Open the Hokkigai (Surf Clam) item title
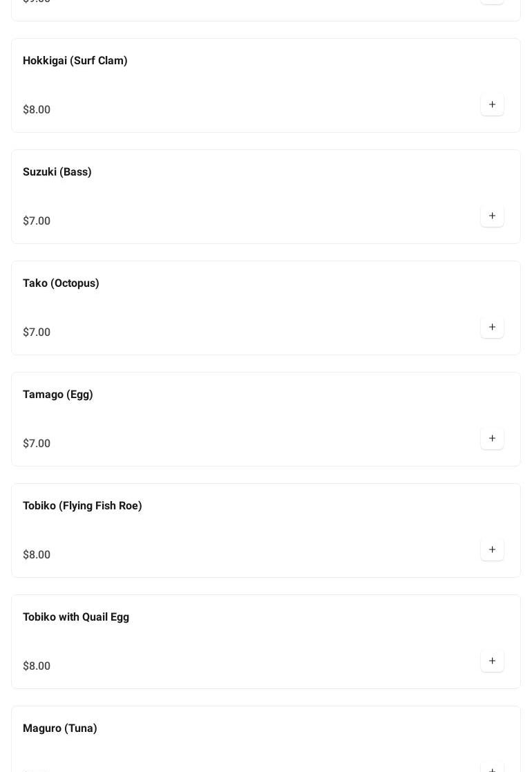The image size is (532, 772). pyautogui.click(x=75, y=61)
